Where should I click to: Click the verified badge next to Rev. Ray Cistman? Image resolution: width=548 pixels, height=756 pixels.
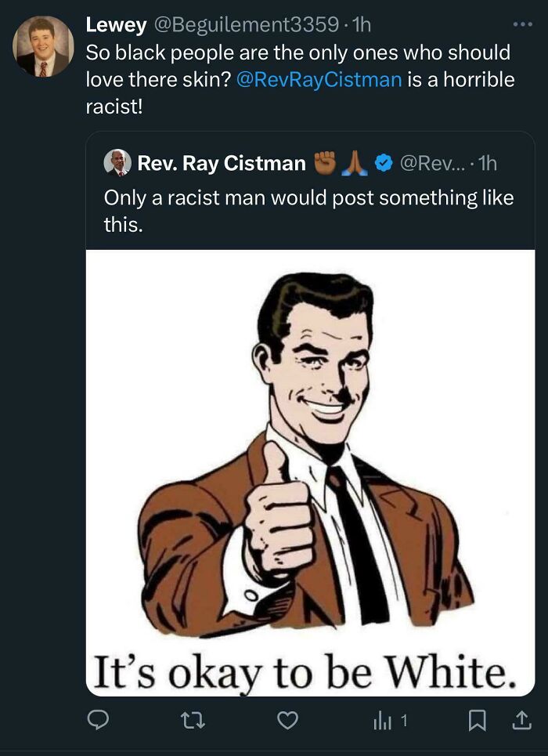(x=382, y=163)
